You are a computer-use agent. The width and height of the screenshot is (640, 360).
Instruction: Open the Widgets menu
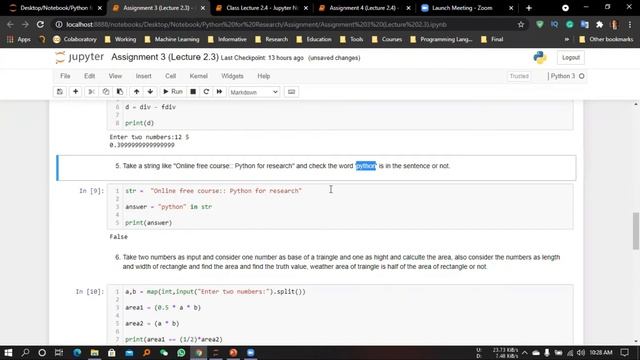(x=232, y=76)
